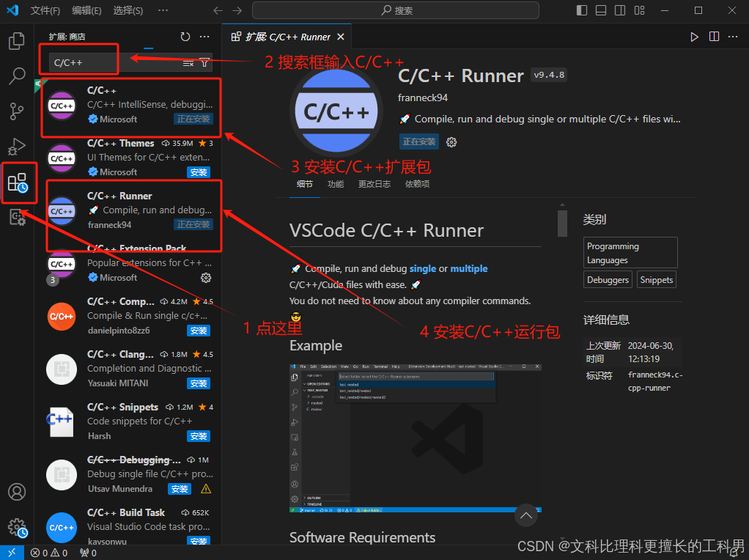Image resolution: width=749 pixels, height=560 pixels.
Task: Select the Programming Languages category
Action: [x=630, y=253]
